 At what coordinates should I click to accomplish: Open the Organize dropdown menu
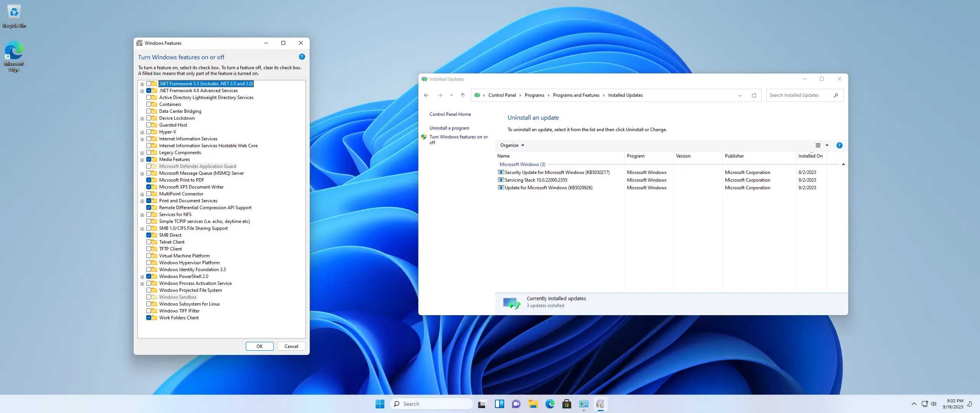tap(512, 145)
